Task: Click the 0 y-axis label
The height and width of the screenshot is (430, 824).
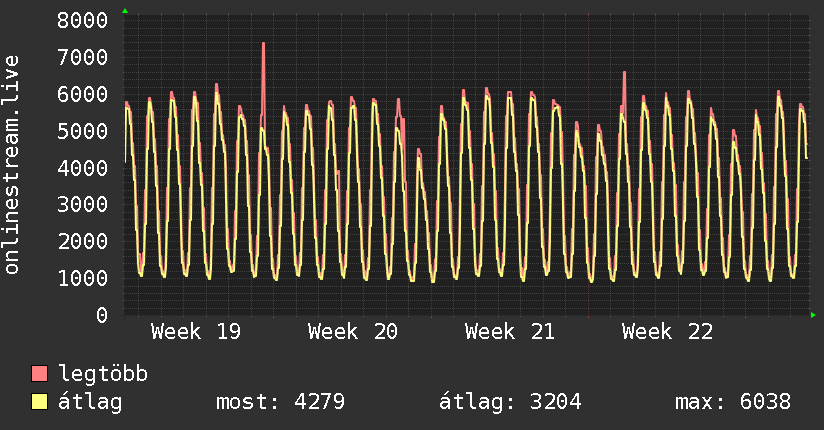Action: coord(102,315)
